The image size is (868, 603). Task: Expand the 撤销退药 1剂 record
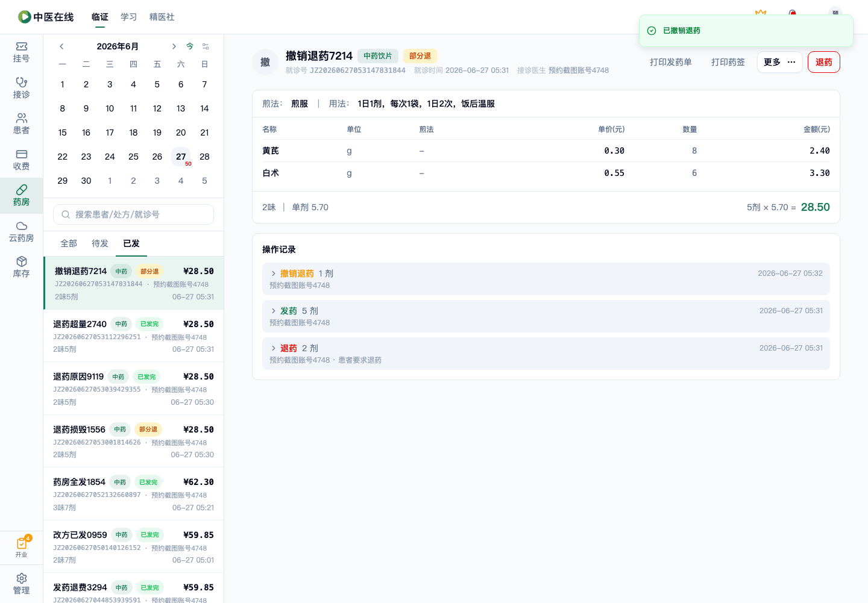coord(546,279)
